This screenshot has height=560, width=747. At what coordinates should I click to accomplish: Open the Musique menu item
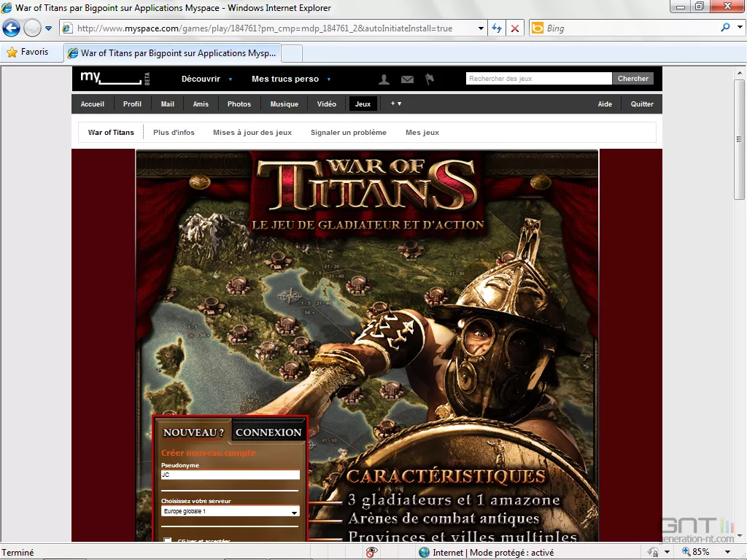(x=285, y=104)
